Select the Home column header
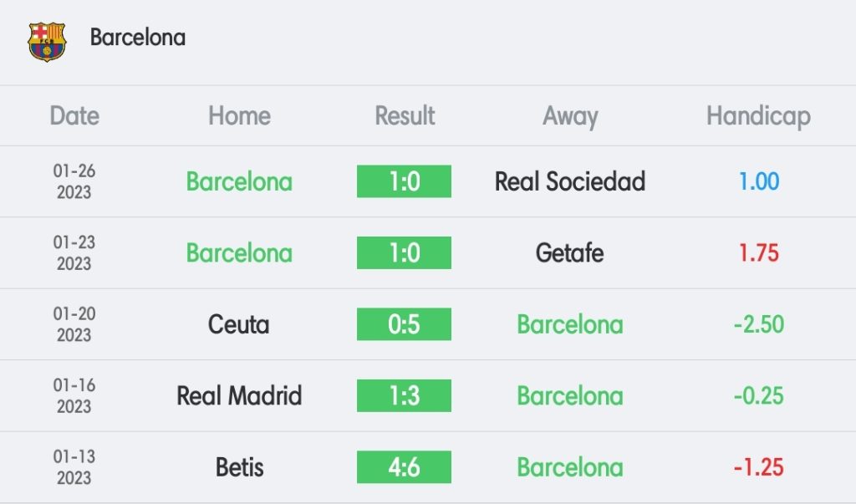The height and width of the screenshot is (504, 856). [239, 116]
